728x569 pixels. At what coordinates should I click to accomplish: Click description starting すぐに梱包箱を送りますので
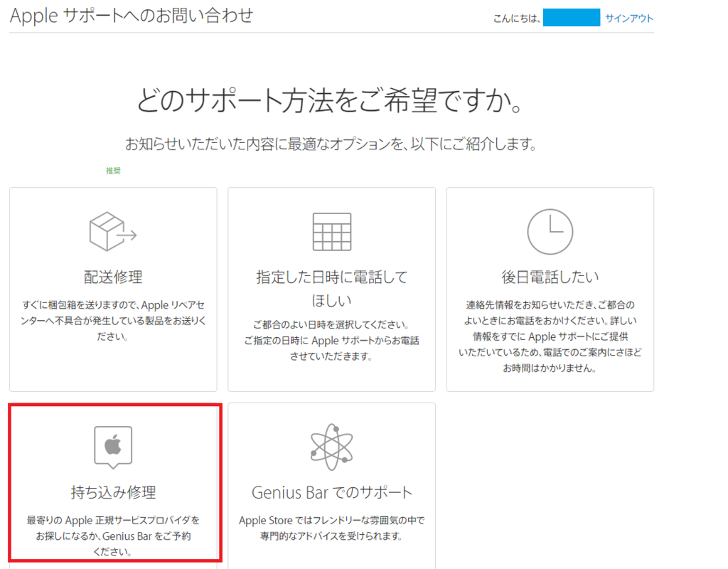113,321
